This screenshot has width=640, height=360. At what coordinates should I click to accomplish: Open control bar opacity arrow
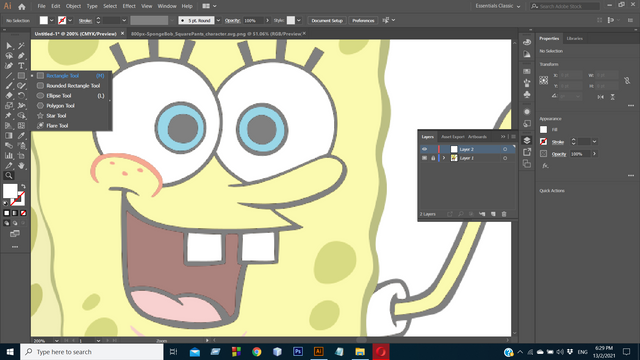267,20
